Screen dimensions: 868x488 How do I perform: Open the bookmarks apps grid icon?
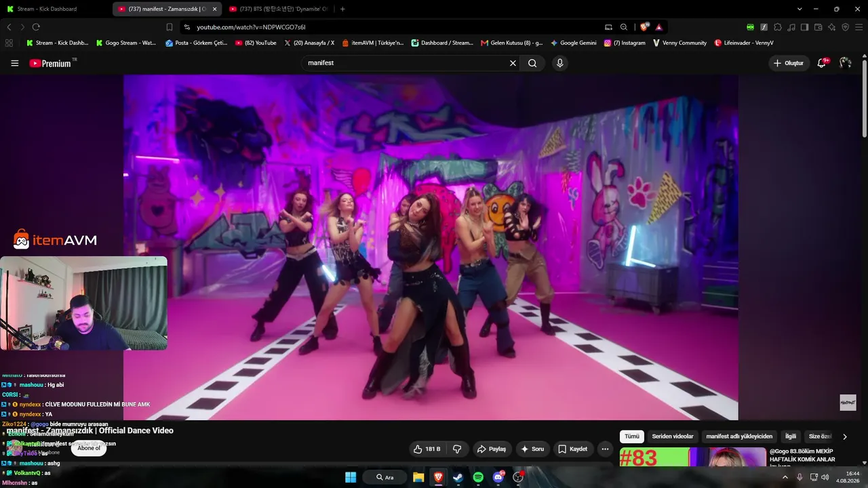click(x=9, y=43)
